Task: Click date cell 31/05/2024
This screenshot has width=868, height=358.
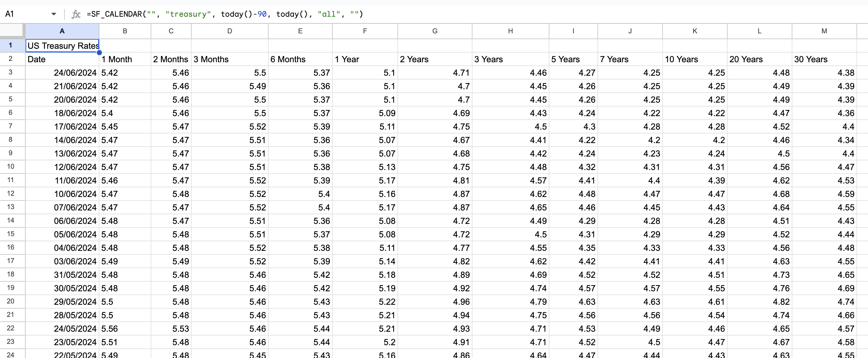Action: click(62, 275)
